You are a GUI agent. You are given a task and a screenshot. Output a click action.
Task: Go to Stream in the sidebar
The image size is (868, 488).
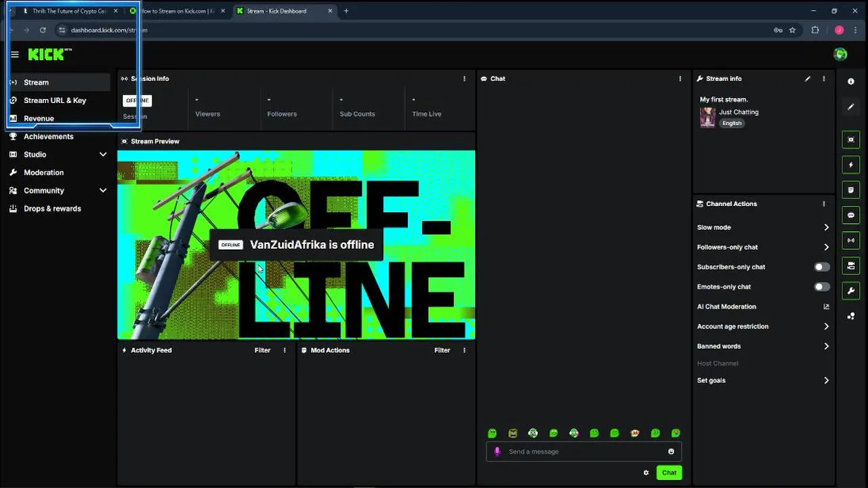tap(58, 82)
